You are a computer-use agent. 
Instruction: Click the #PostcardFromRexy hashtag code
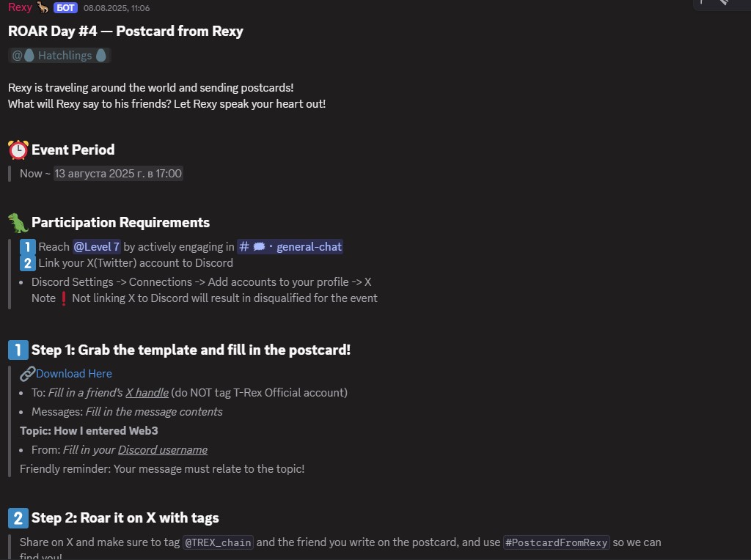[x=557, y=543]
